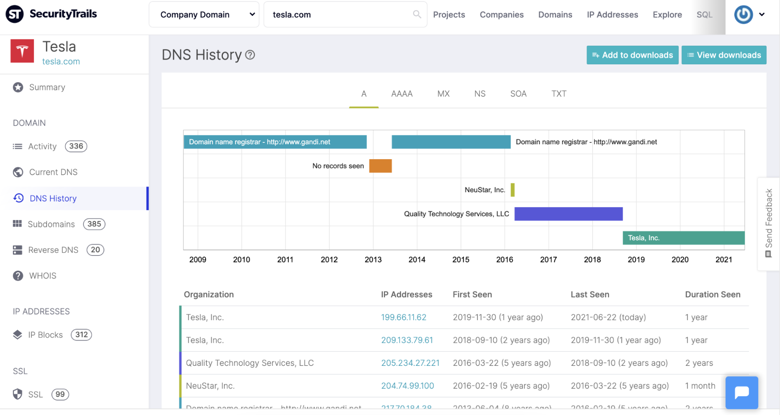Click the Subdomains grid icon
Screen dimensions: 780x415
click(17, 224)
